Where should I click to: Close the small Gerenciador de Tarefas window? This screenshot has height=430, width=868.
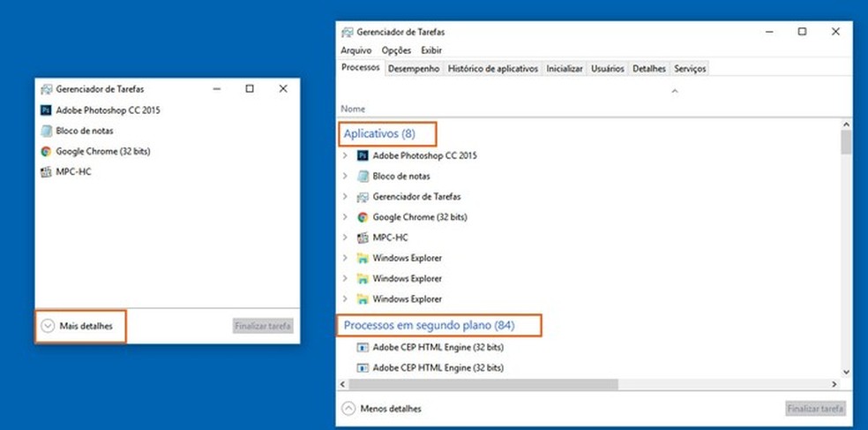pos(283,88)
